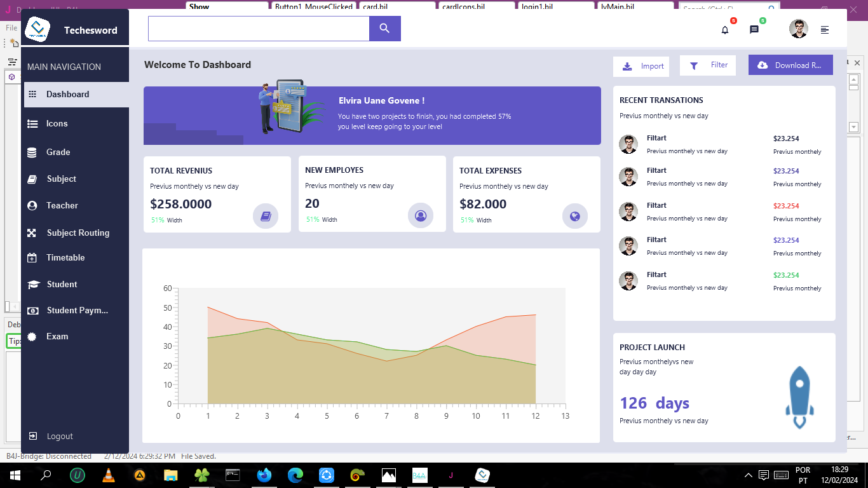Launch Firefox from the taskbar
This screenshot has height=488, width=868.
pyautogui.click(x=264, y=475)
